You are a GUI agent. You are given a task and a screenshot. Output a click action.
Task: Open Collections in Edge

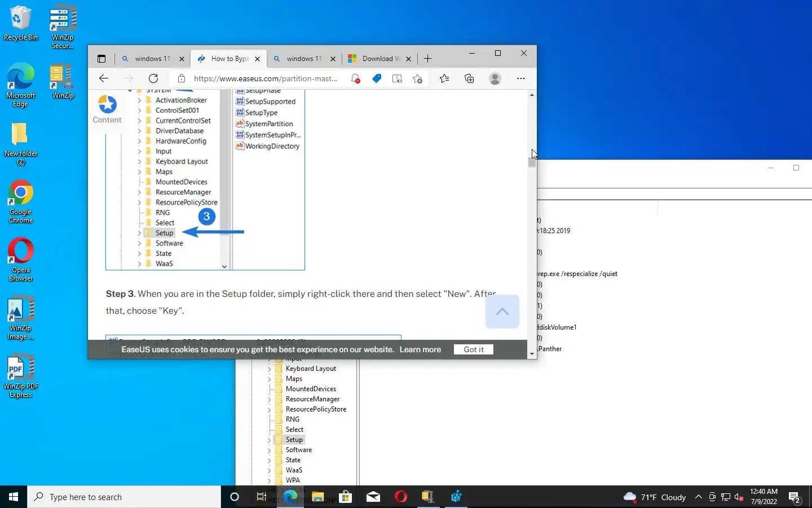[x=469, y=78]
